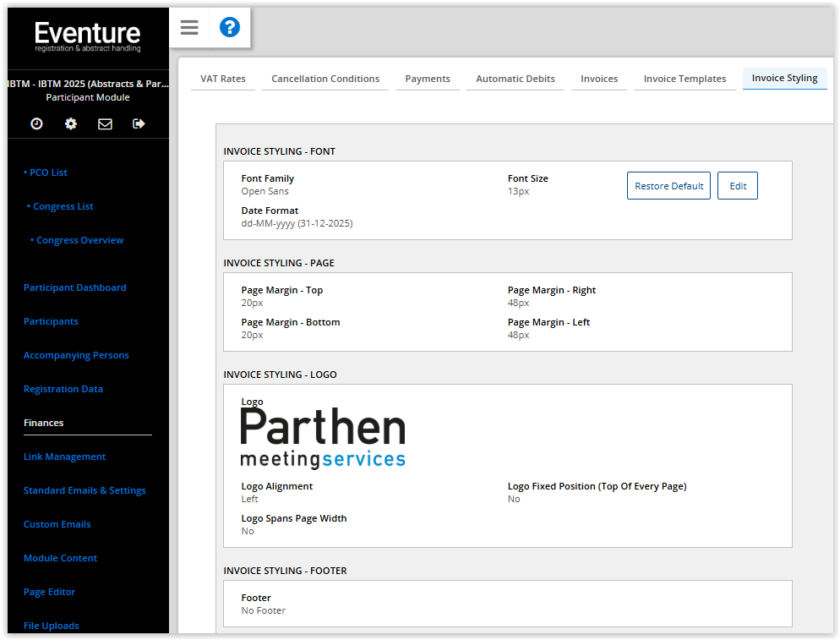This screenshot has height=640, width=840.
Task: Open the settings gear icon in sidebar
Action: click(71, 123)
